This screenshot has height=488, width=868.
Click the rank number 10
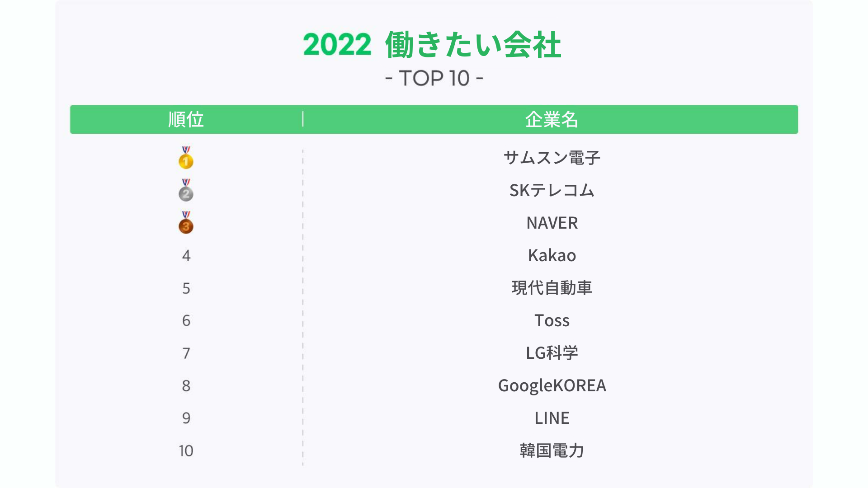point(186,450)
